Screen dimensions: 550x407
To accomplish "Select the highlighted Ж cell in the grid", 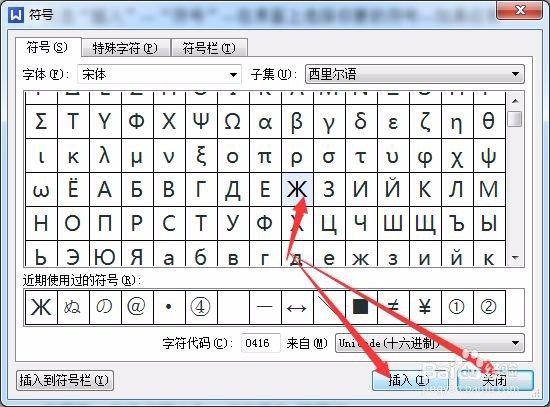I will point(297,189).
